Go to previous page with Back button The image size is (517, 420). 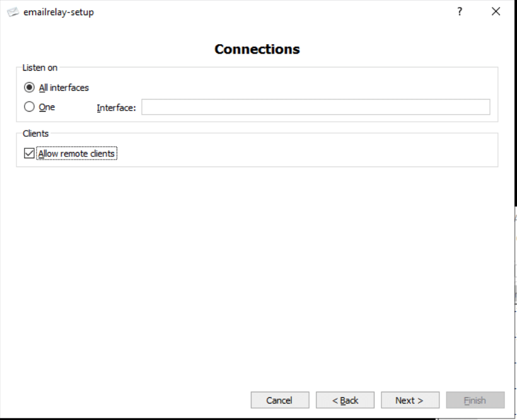[x=345, y=400]
